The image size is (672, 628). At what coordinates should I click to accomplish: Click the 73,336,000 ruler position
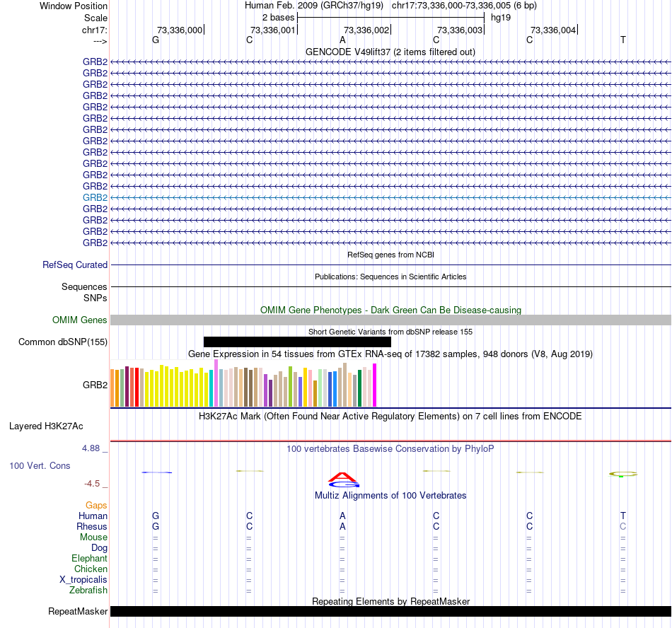(x=180, y=30)
